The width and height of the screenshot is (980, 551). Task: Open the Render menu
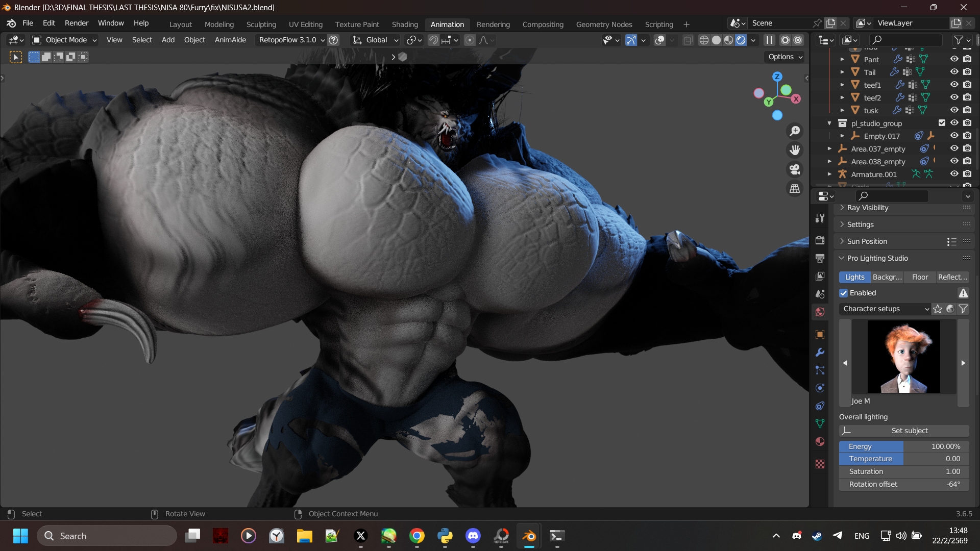click(x=77, y=23)
